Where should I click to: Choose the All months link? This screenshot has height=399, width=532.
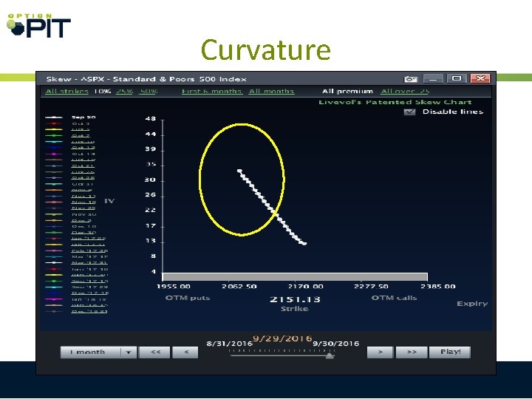coord(271,92)
